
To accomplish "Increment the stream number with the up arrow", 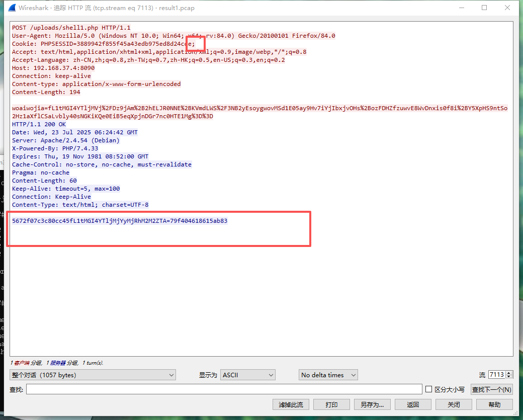I will (509, 373).
